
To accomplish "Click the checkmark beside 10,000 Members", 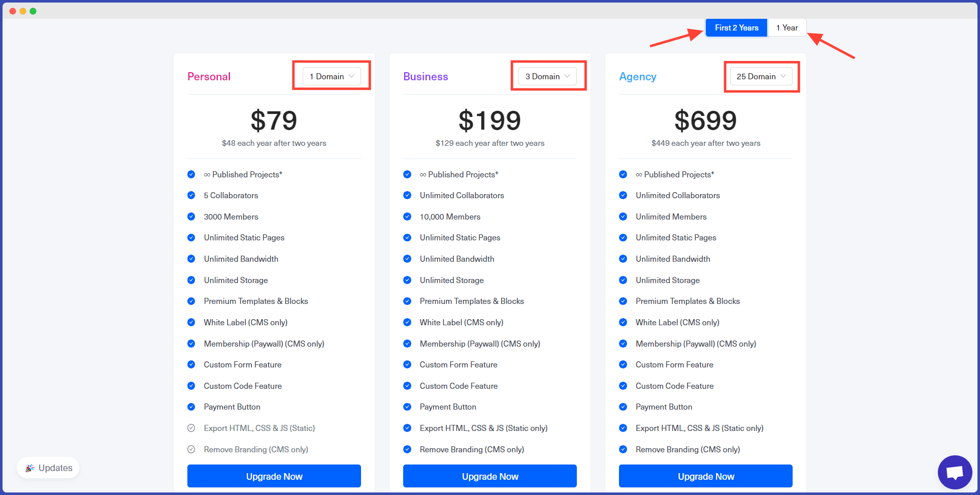I will (407, 216).
